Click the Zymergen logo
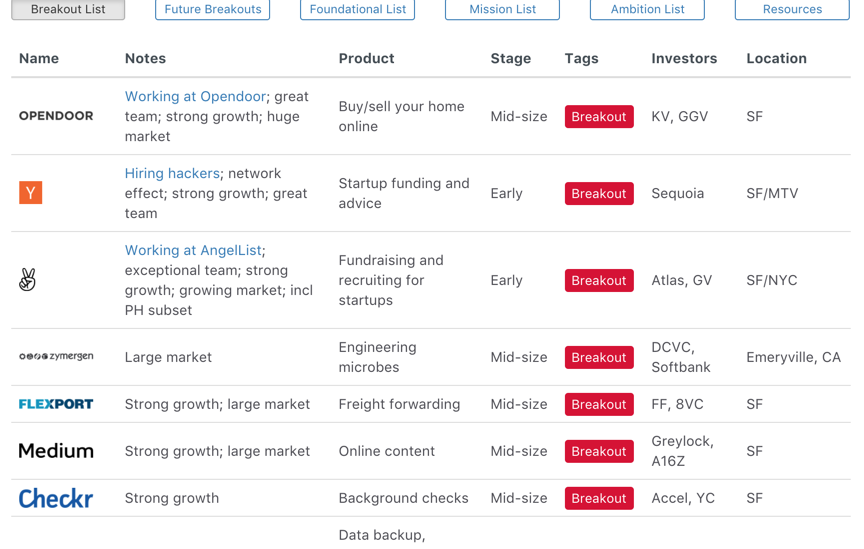Image resolution: width=864 pixels, height=549 pixels. pyautogui.click(x=56, y=357)
